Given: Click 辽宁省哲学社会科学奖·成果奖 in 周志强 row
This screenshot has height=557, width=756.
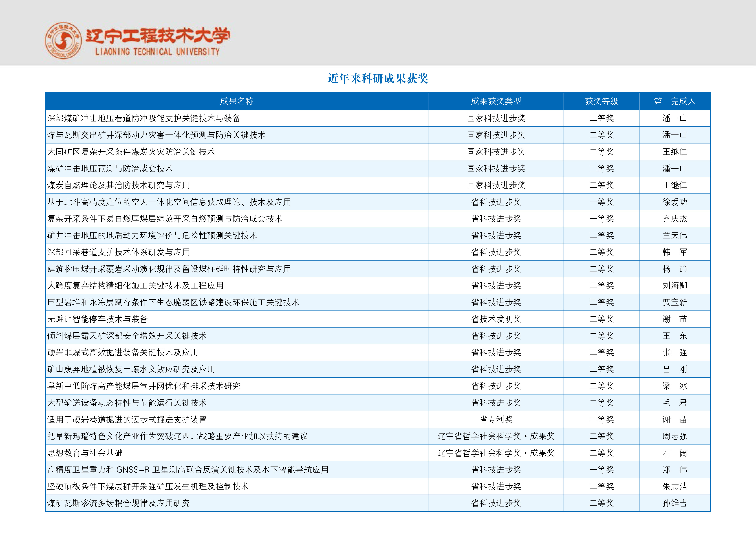Looking at the screenshot, I should coord(496,436).
